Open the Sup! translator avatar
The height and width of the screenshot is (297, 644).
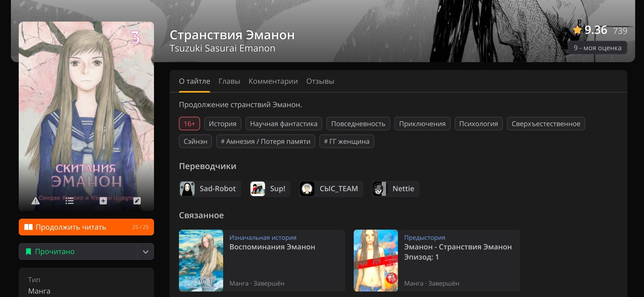(258, 189)
